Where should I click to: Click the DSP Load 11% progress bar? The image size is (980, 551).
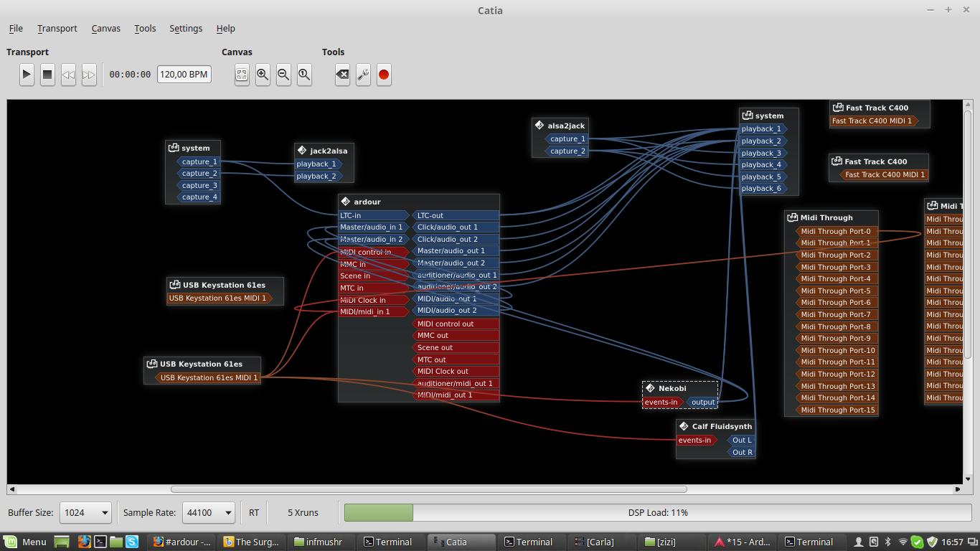coord(658,512)
